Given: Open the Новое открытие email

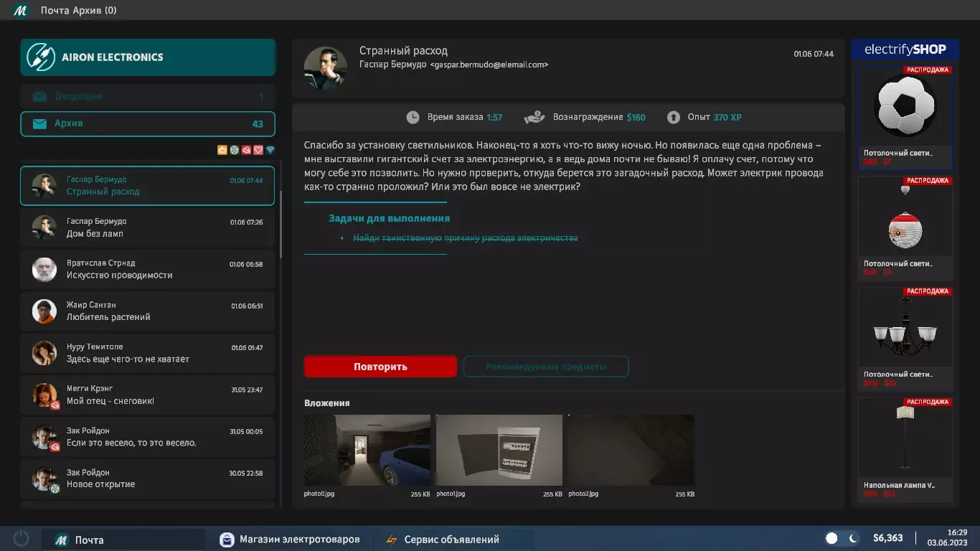Looking at the screenshot, I should tap(148, 478).
